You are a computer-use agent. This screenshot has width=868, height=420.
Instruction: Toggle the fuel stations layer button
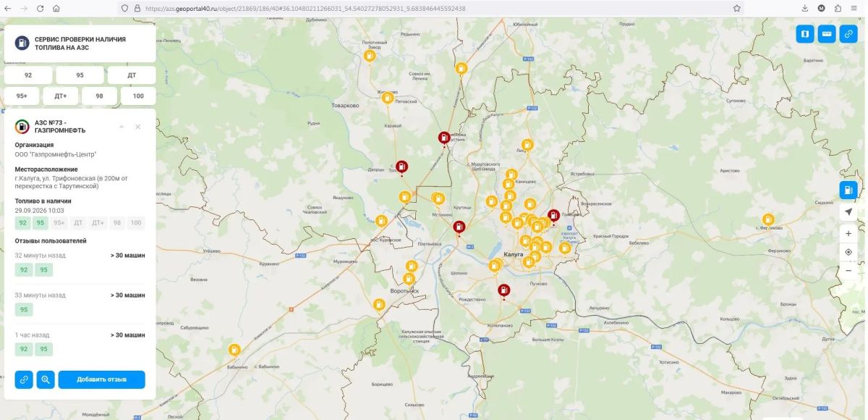click(x=848, y=190)
